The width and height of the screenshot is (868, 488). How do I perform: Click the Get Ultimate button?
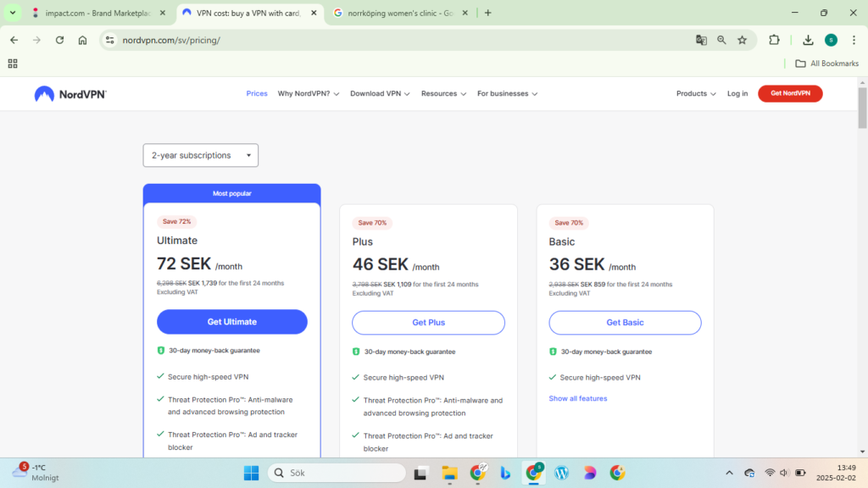pyautogui.click(x=232, y=321)
